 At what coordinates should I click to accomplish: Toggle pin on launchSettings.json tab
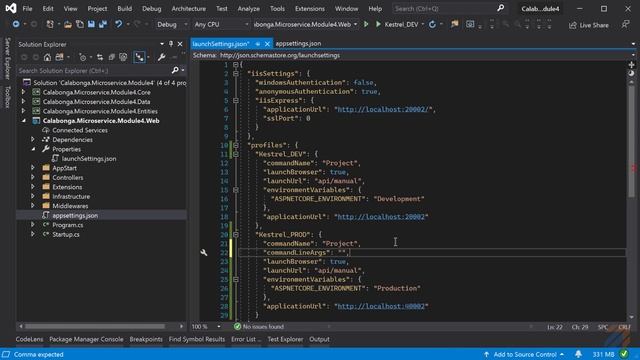(x=258, y=44)
